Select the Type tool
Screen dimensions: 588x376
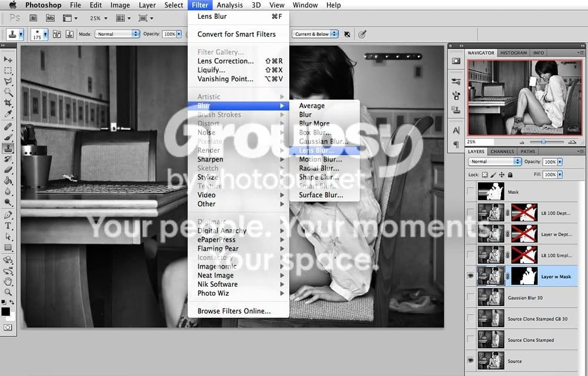coord(8,226)
